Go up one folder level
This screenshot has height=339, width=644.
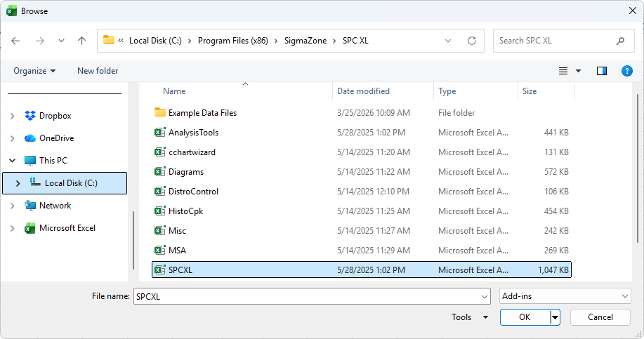[x=81, y=41]
